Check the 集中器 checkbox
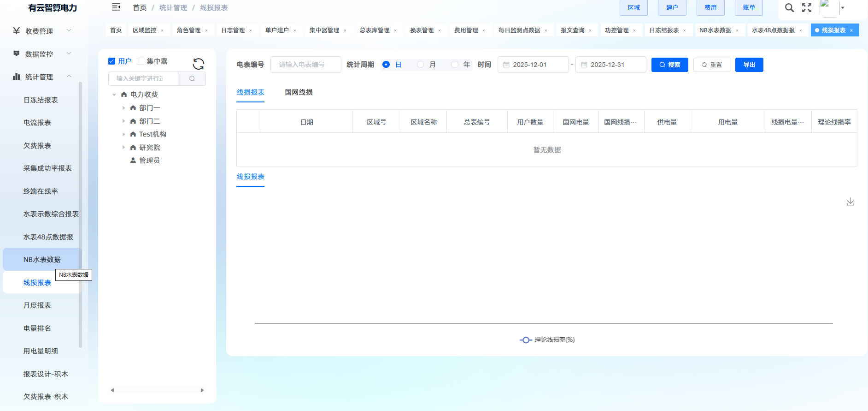The image size is (868, 411). 141,61
